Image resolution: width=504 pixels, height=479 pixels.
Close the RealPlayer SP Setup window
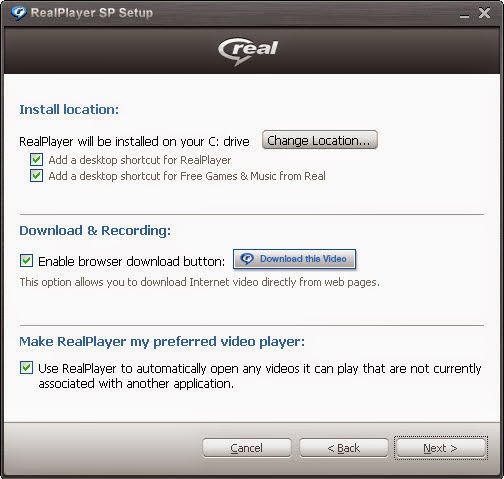[x=484, y=13]
